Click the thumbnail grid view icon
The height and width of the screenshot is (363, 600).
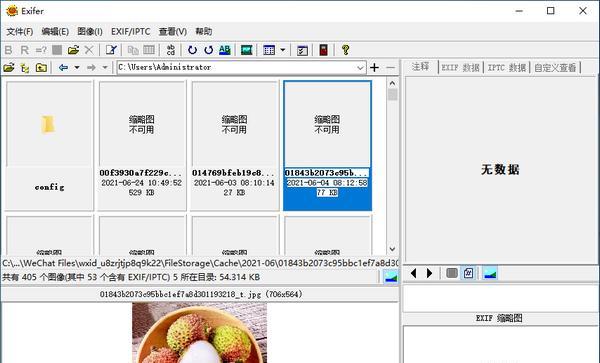269,50
